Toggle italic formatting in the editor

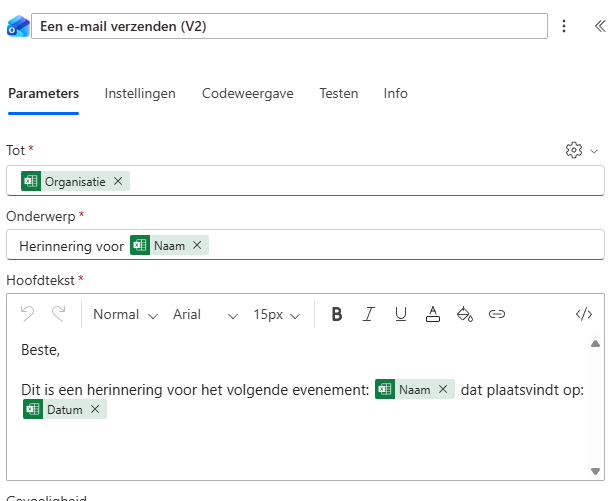pos(368,314)
